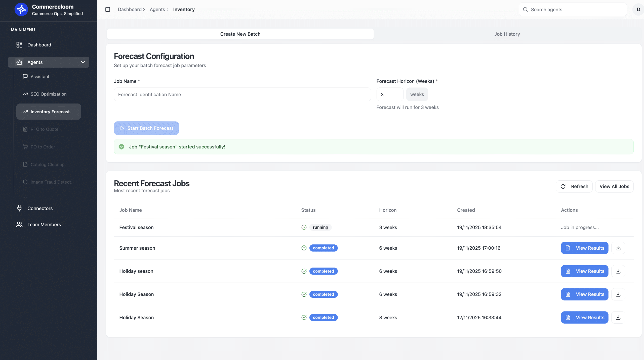
Task: Download Summer season job results
Action: click(x=618, y=248)
